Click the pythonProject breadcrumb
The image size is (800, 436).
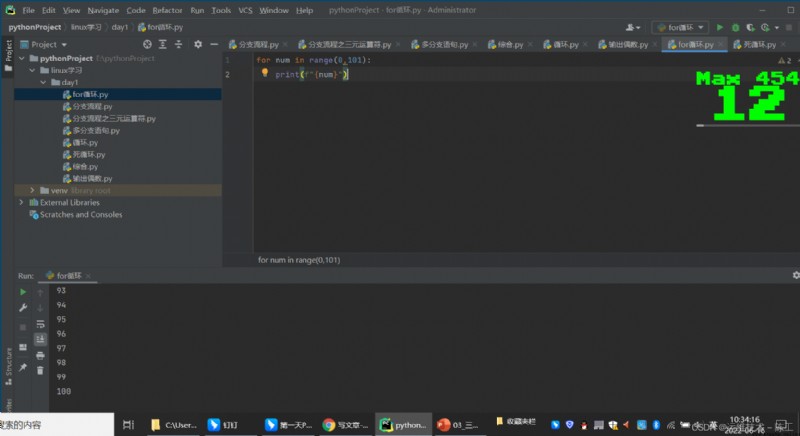tap(35, 28)
